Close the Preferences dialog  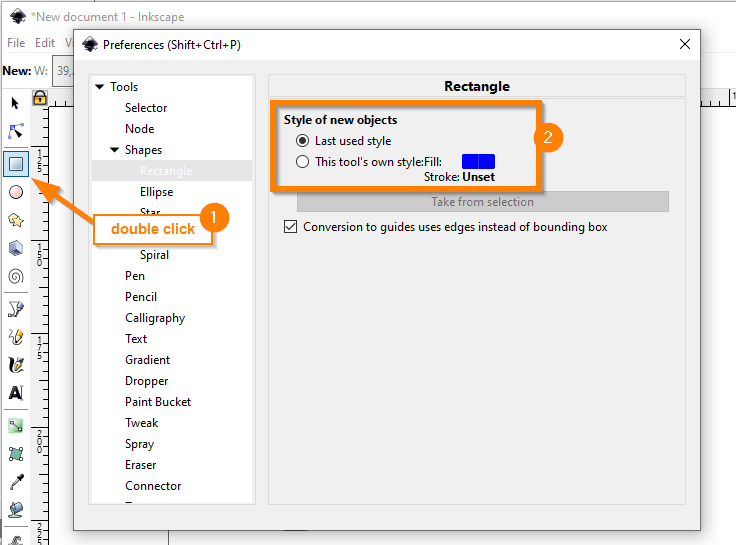point(685,44)
